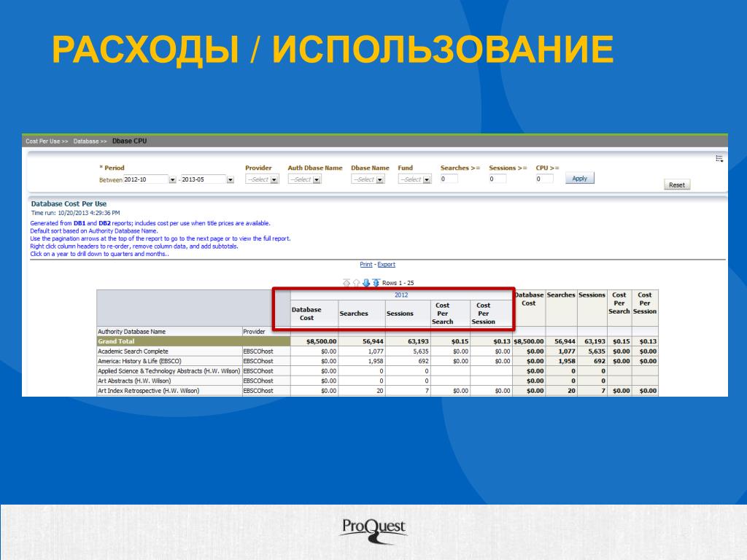Select the Grand Total row label
The image size is (747, 560).
116,341
